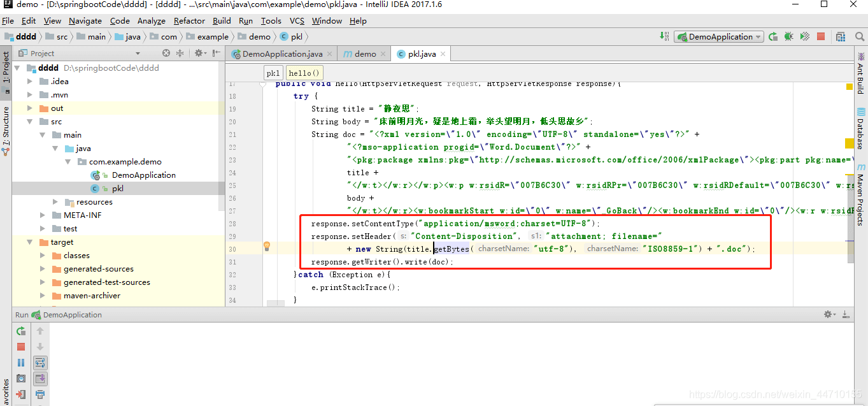The height and width of the screenshot is (406, 868).
Task: Click the Stop button in main toolbar
Action: click(x=821, y=37)
